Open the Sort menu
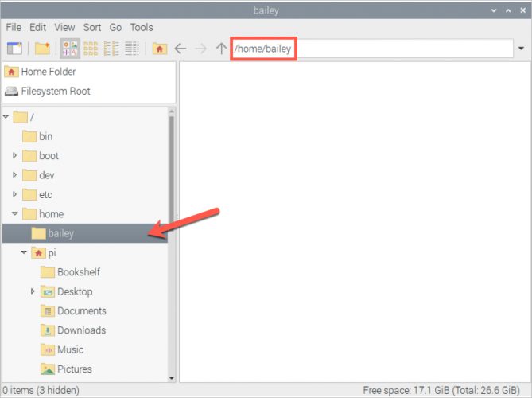Image resolution: width=532 pixels, height=398 pixels. point(92,28)
